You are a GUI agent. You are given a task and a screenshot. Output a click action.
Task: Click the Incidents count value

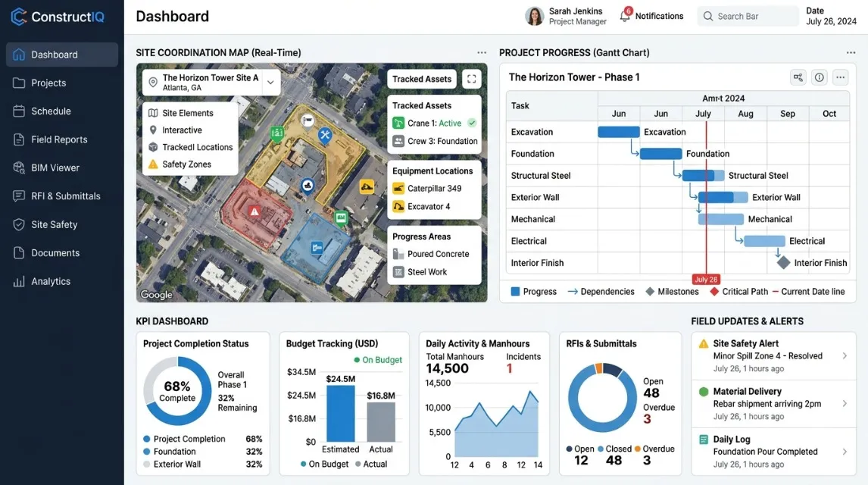(509, 369)
